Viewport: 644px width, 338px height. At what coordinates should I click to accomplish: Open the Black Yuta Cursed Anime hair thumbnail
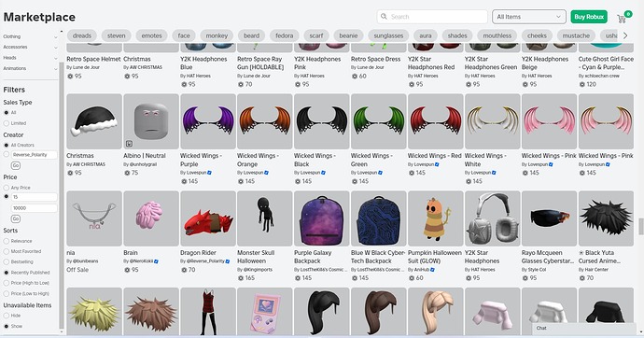click(607, 218)
